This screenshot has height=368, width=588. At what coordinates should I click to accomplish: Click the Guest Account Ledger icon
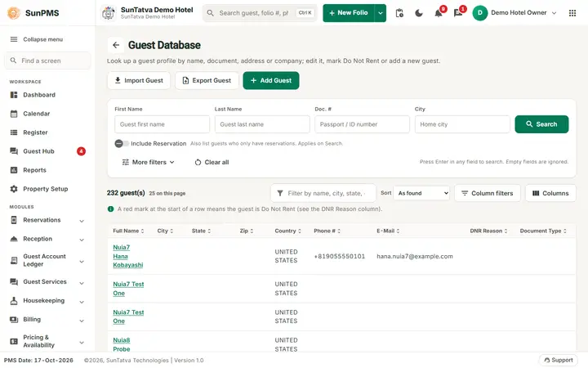[14, 260]
